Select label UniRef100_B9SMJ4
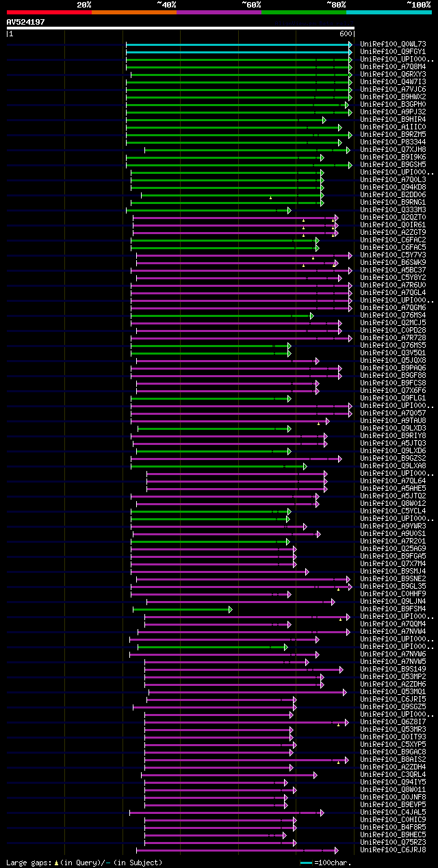 pos(393,572)
